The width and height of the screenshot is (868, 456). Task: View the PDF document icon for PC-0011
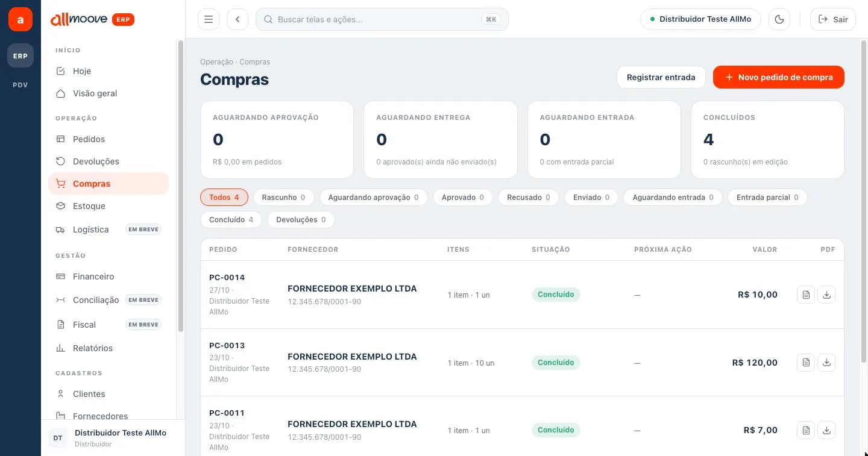pos(806,430)
